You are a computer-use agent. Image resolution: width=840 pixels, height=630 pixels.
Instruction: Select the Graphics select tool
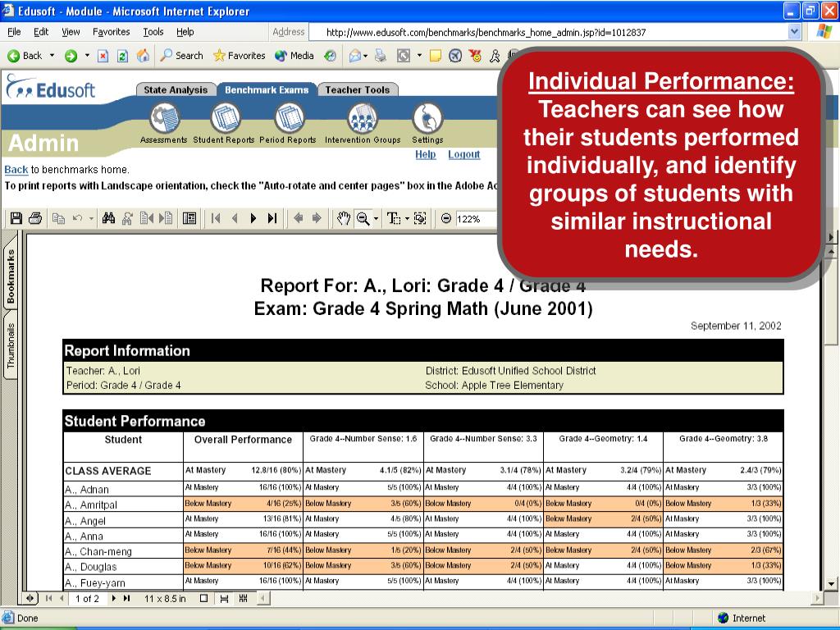[x=421, y=218]
